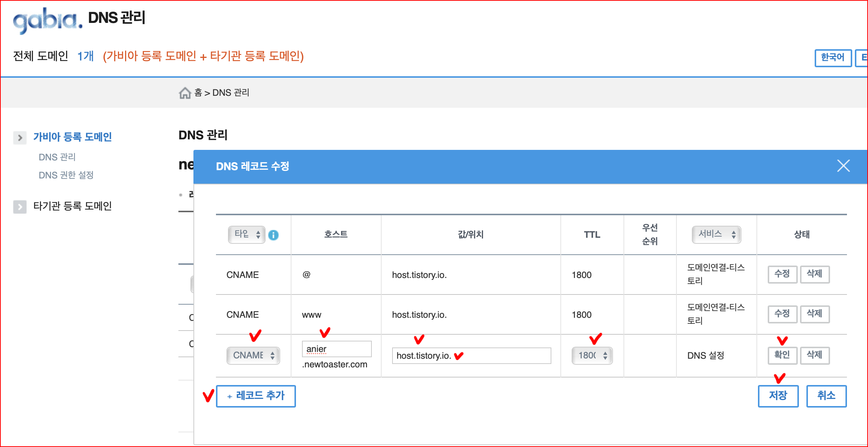Click the anier host input field
Viewport: 868px width, 447px height.
coord(337,349)
